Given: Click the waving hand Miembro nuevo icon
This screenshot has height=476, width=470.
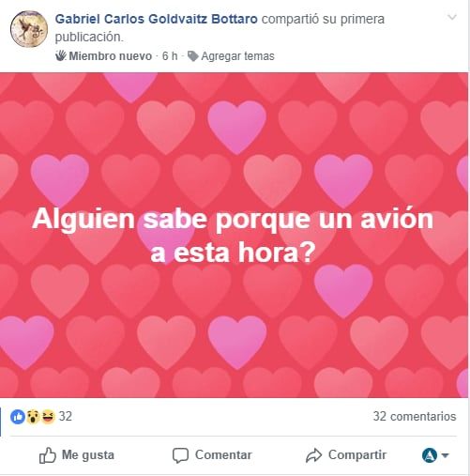Looking at the screenshot, I should 61,55.
